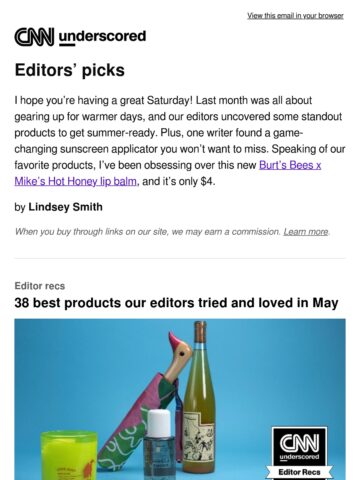The width and height of the screenshot is (360, 480).
Task: Select the "Editors' picks" heading
Action: click(x=70, y=70)
